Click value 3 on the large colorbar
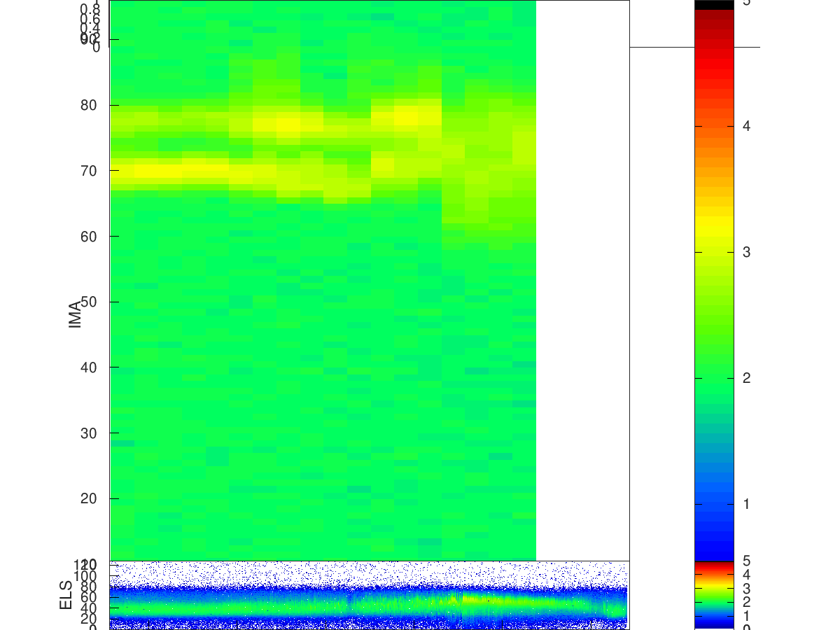Viewport: 840px width, 630px height. pyautogui.click(x=746, y=252)
